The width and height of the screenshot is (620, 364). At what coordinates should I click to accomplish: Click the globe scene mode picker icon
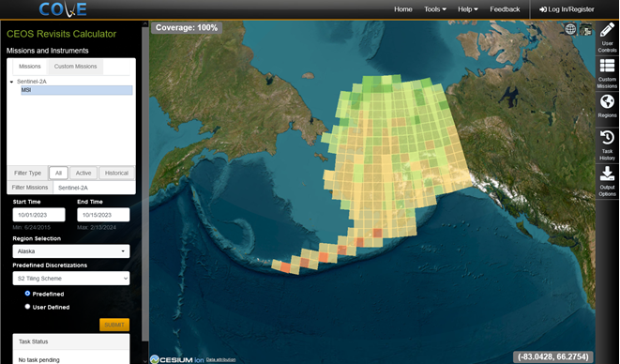(x=570, y=29)
